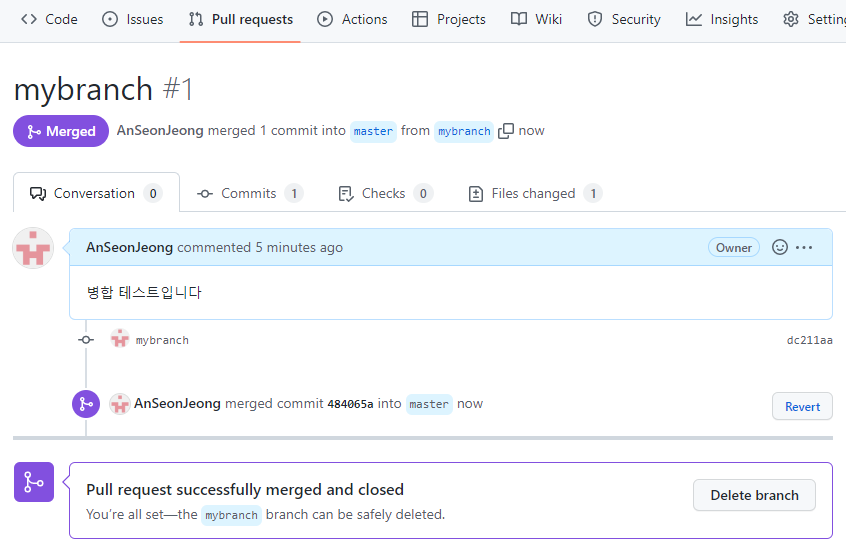846x550 pixels.
Task: Click small avatar in merge event row
Action: click(x=120, y=404)
